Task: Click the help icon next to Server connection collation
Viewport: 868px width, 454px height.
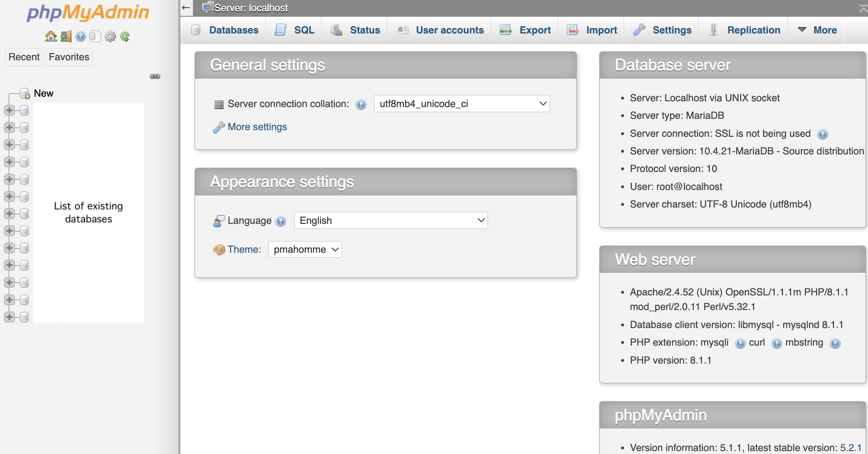Action: pos(361,104)
